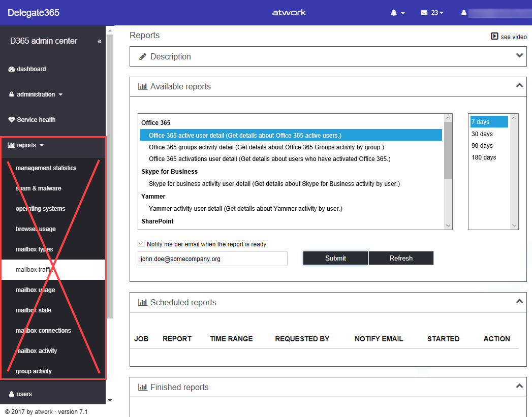532x417 pixels.
Task: Click the mail envelope icon with 23
Action: point(424,13)
